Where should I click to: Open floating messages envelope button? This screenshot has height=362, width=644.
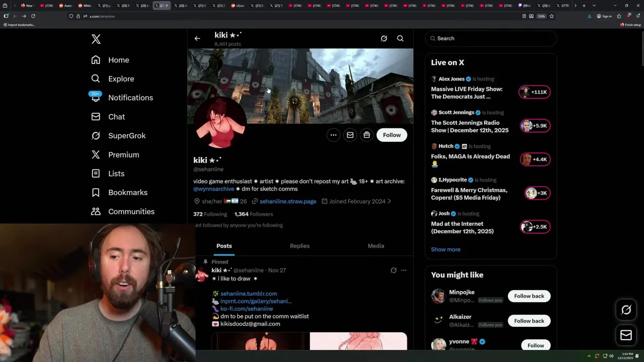pyautogui.click(x=626, y=335)
